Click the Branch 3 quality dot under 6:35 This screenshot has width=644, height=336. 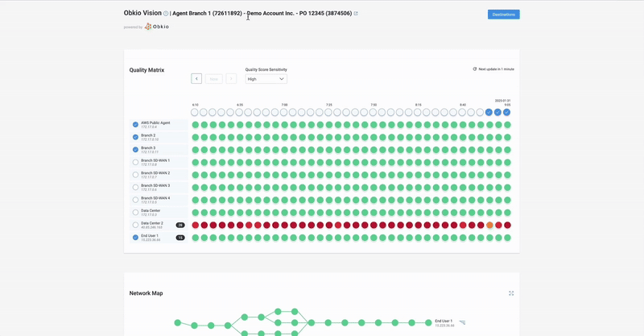coord(240,150)
